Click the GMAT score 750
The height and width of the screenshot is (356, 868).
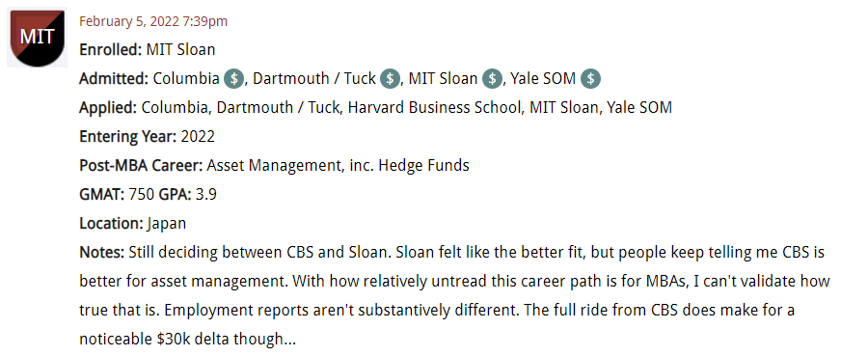pyautogui.click(x=142, y=194)
